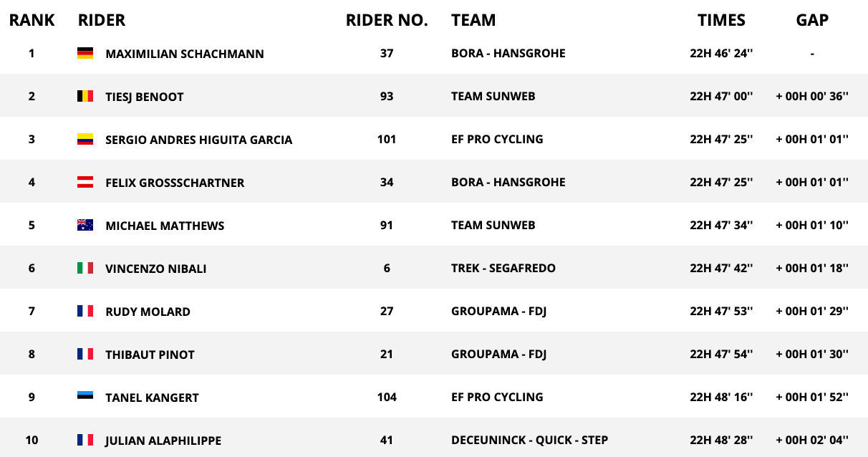Click the Italian flag next to Vincenzo Nibali
Image resolution: width=868 pixels, height=457 pixels.
coord(85,268)
